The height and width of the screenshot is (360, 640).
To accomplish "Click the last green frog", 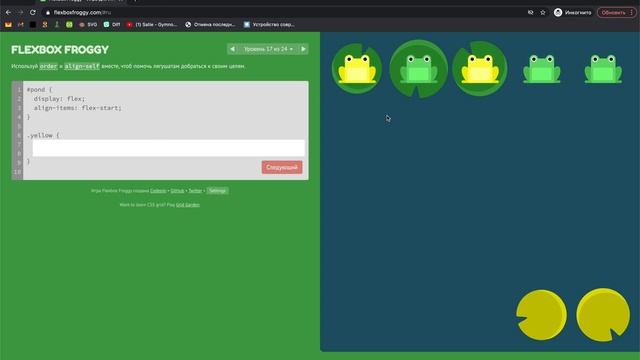I will tap(603, 69).
